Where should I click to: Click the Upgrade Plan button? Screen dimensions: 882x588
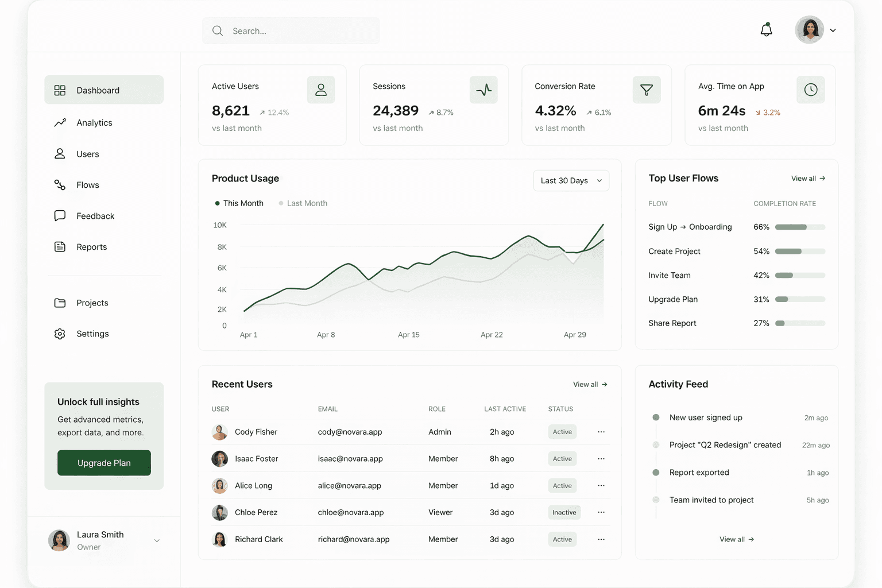click(x=104, y=463)
